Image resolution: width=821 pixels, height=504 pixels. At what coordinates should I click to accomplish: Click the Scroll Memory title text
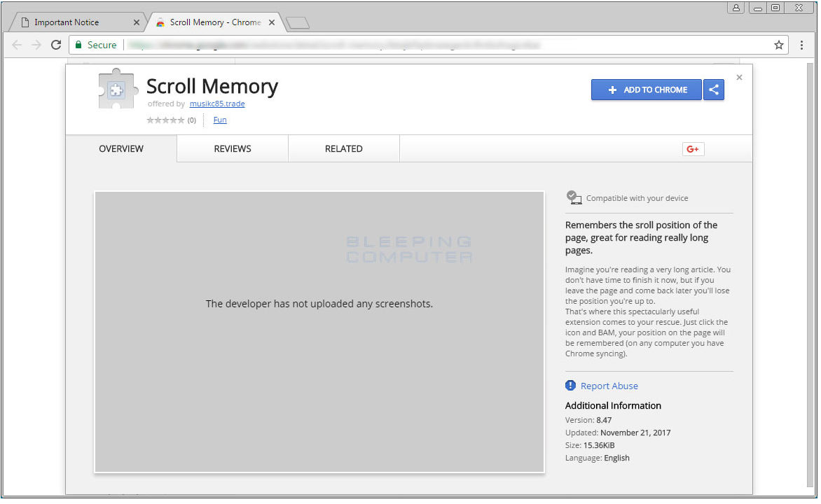click(x=212, y=87)
